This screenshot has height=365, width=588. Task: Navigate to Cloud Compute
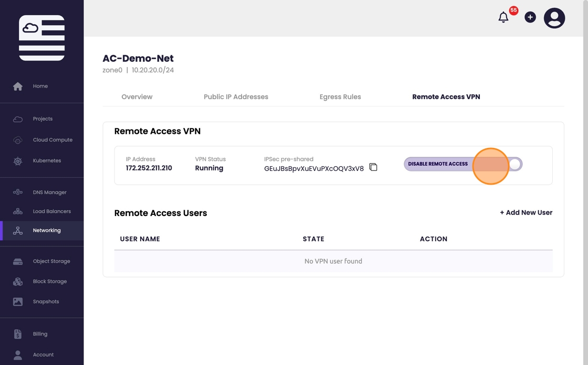coord(52,140)
